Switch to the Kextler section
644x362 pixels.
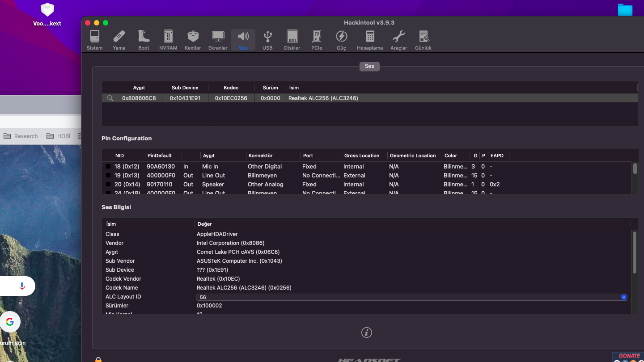click(x=193, y=40)
